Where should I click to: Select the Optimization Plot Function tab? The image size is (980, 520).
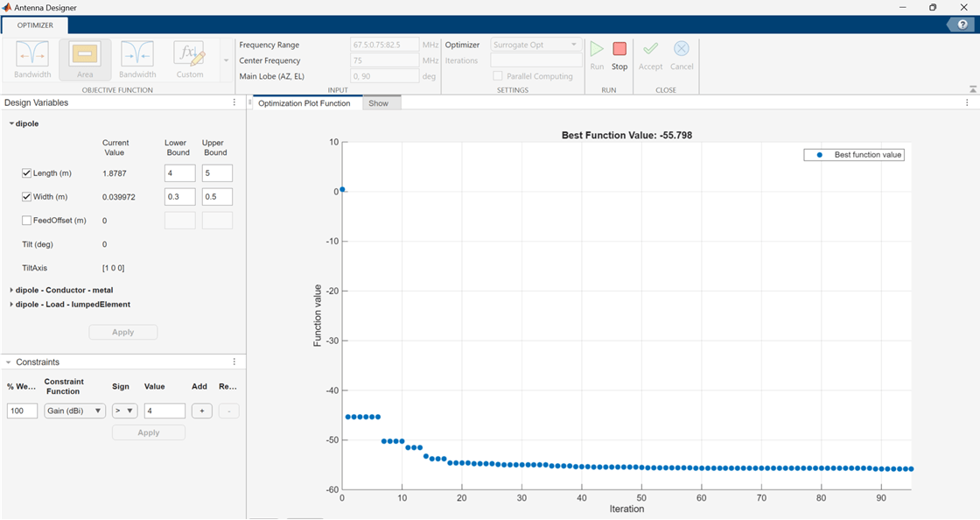pyautogui.click(x=304, y=103)
